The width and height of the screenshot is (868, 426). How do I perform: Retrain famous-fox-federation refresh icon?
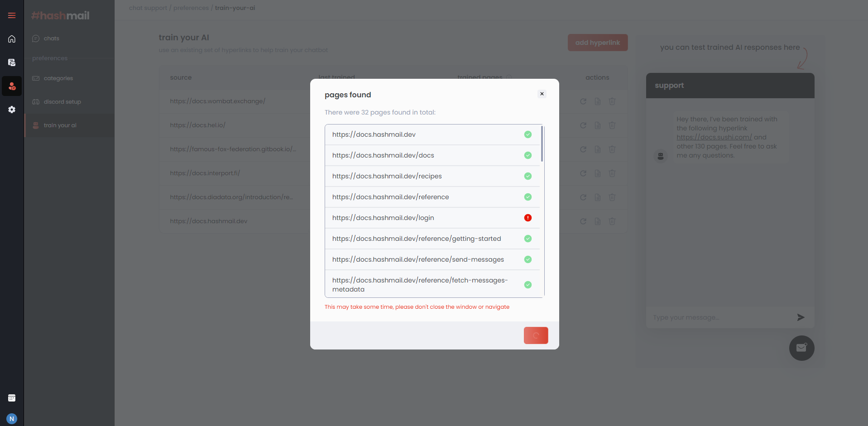[x=583, y=149]
